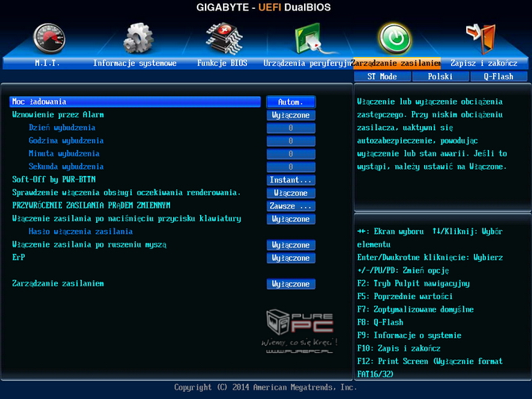The image size is (532, 399).
Task: Click the exit door icon
Action: (481, 39)
